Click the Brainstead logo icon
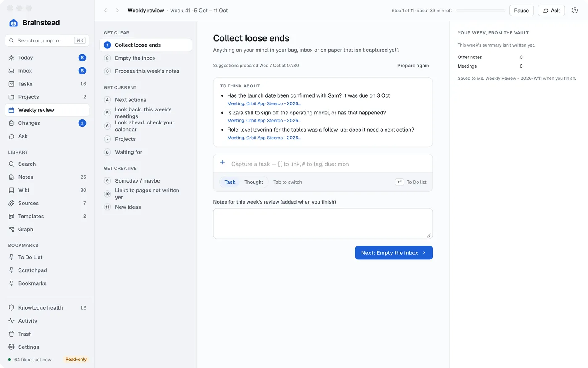This screenshot has height=368, width=588. (x=13, y=23)
